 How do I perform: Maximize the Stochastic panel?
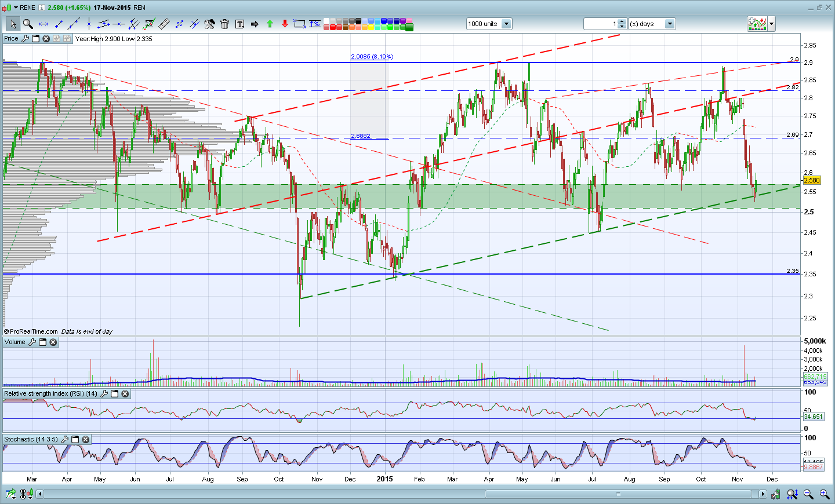[x=75, y=440]
